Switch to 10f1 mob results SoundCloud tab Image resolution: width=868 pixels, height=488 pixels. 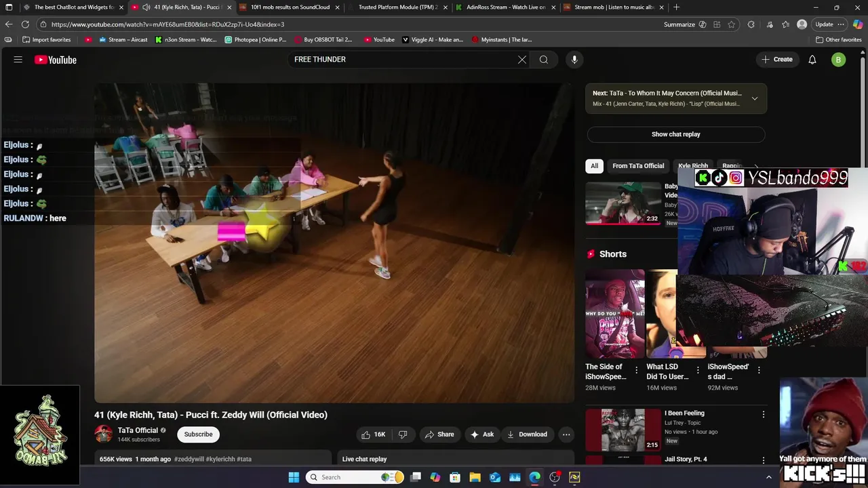pos(289,7)
